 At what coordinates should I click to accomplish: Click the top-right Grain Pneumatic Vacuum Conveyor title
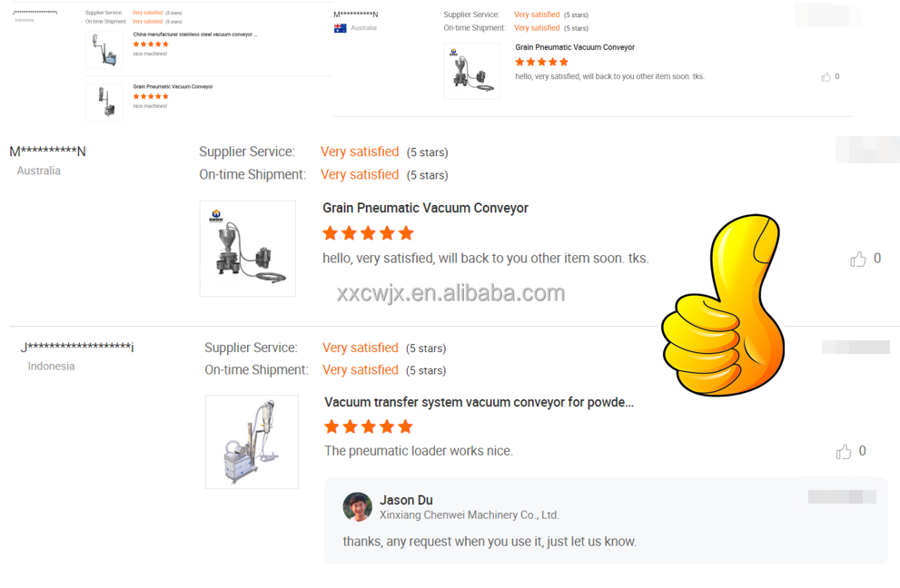575,47
